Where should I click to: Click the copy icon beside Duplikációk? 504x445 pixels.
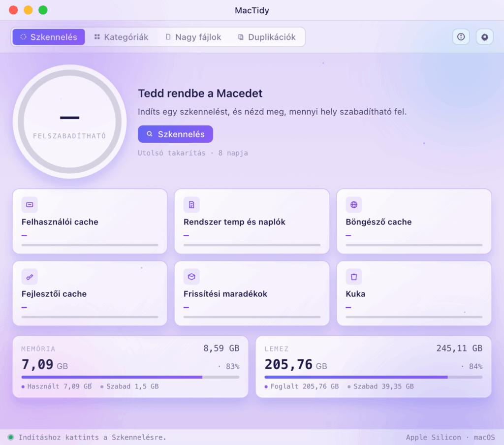point(241,37)
